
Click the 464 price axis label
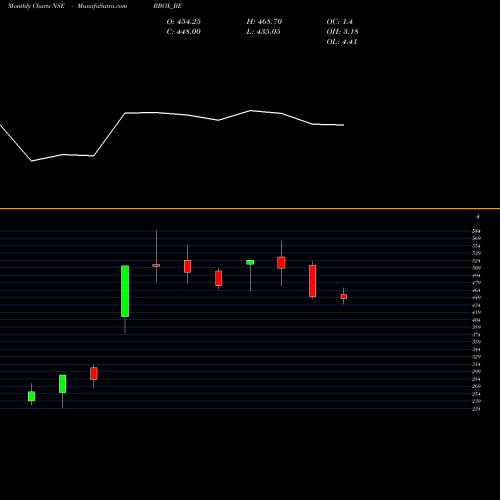pos(476,290)
